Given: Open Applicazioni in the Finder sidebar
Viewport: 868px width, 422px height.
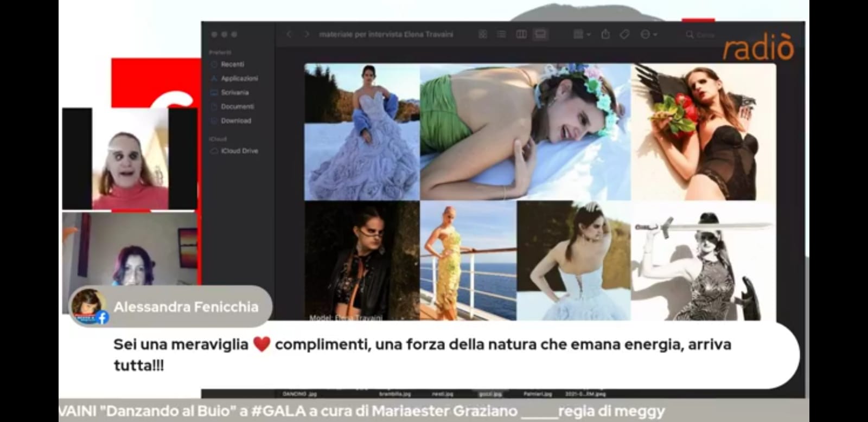Looking at the screenshot, I should 239,78.
